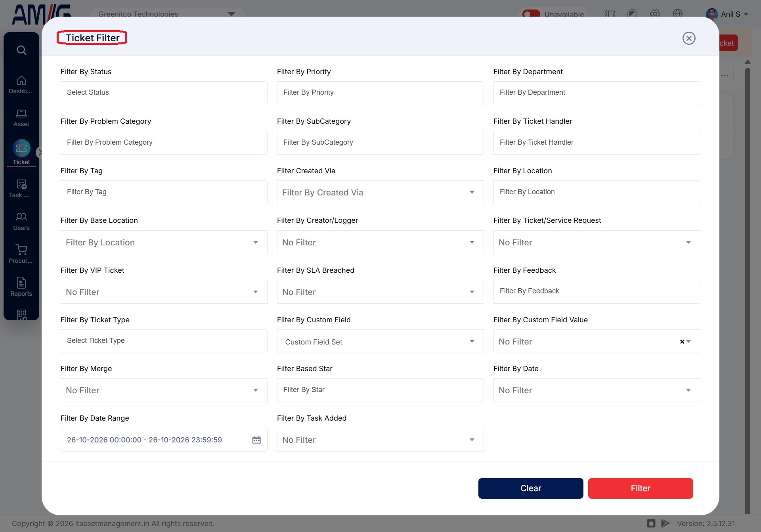Viewport: 761px width, 532px height.
Task: Click the scrollbar up arrow
Action: click(748, 62)
